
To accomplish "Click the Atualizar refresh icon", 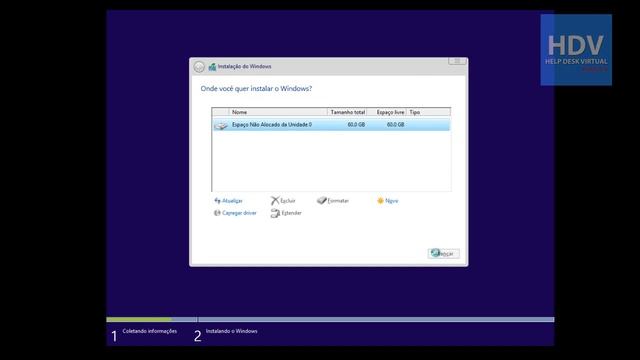I will point(217,200).
